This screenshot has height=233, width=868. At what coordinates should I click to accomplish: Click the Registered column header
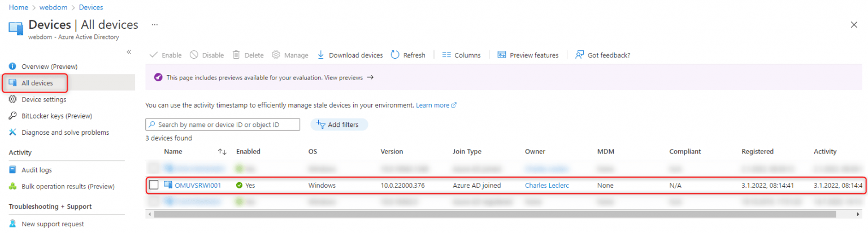tap(757, 152)
